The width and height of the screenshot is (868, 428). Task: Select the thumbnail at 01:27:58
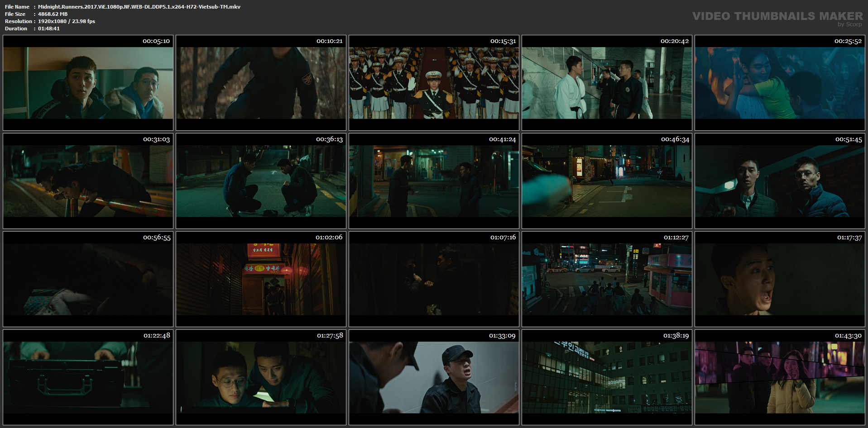pos(261,377)
